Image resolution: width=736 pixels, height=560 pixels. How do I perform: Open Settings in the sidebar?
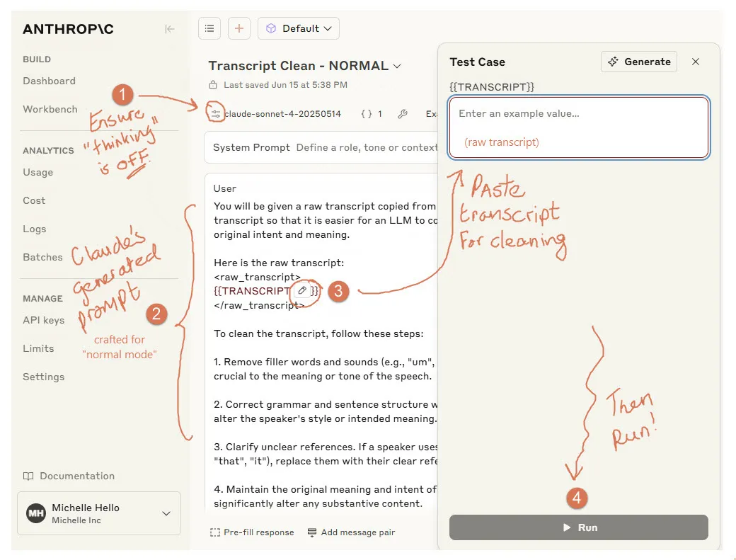tap(44, 377)
